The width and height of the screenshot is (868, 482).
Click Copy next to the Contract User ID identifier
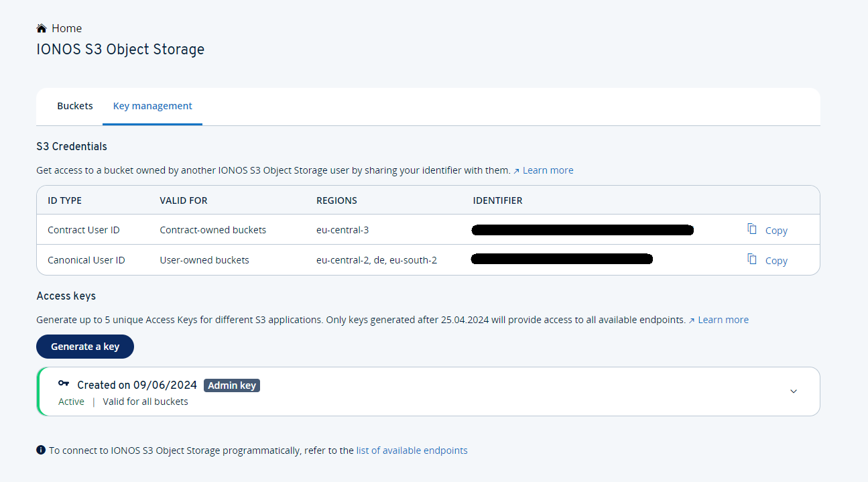(x=776, y=230)
